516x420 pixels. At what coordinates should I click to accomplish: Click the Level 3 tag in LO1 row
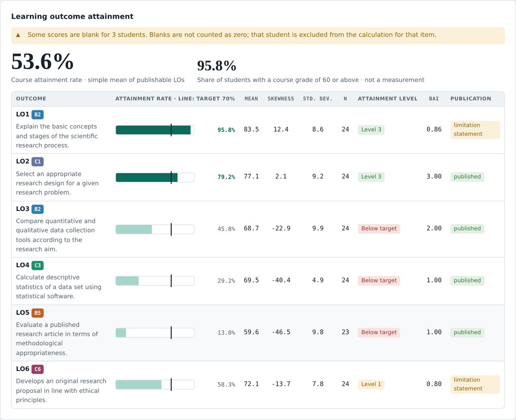coord(371,130)
